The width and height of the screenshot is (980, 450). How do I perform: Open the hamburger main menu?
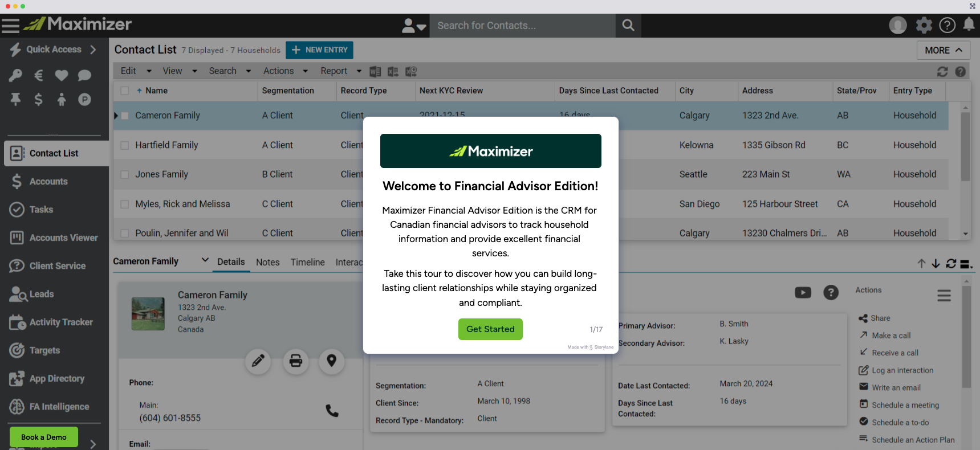click(x=10, y=25)
